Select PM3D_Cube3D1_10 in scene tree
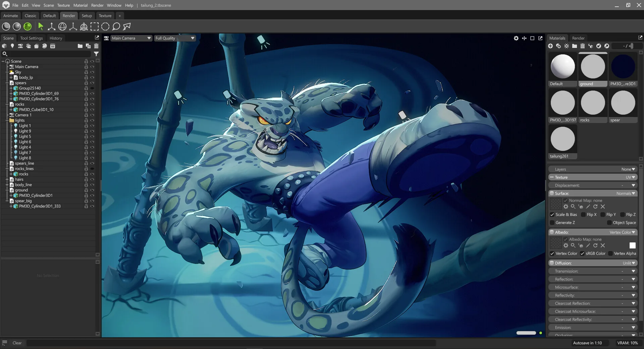Screen dimensions: 644x349 (x=36, y=110)
